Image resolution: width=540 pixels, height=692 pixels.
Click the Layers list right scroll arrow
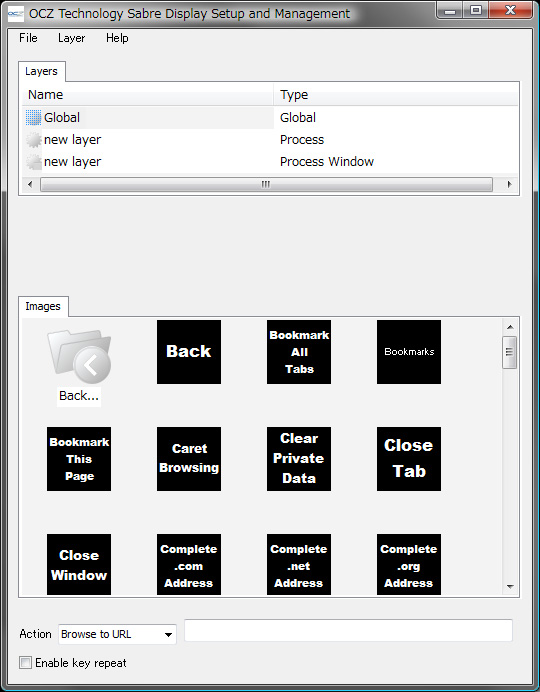point(510,184)
